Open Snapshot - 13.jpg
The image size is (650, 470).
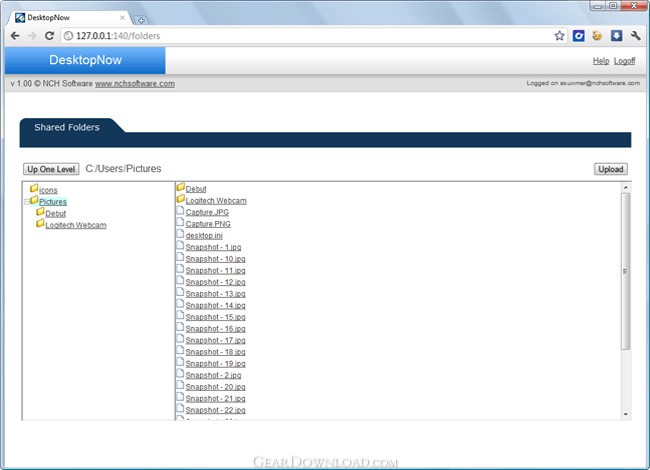215,293
